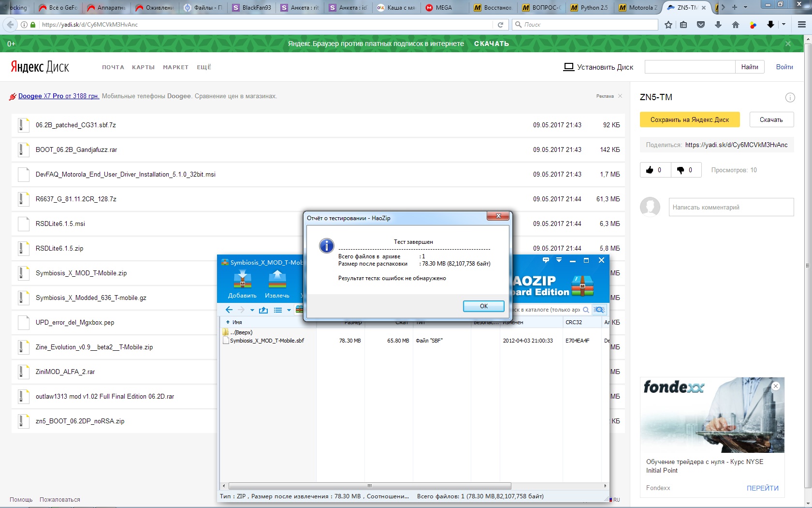Click HaoZip horizontal scrollbar
This screenshot has height=508, width=812.
pyautogui.click(x=370, y=486)
